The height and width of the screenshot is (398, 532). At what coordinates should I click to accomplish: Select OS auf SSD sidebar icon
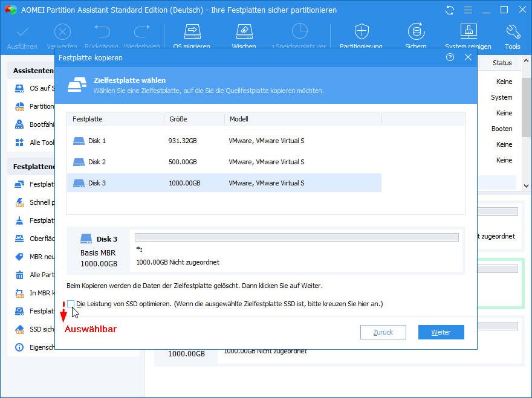pyautogui.click(x=19, y=89)
